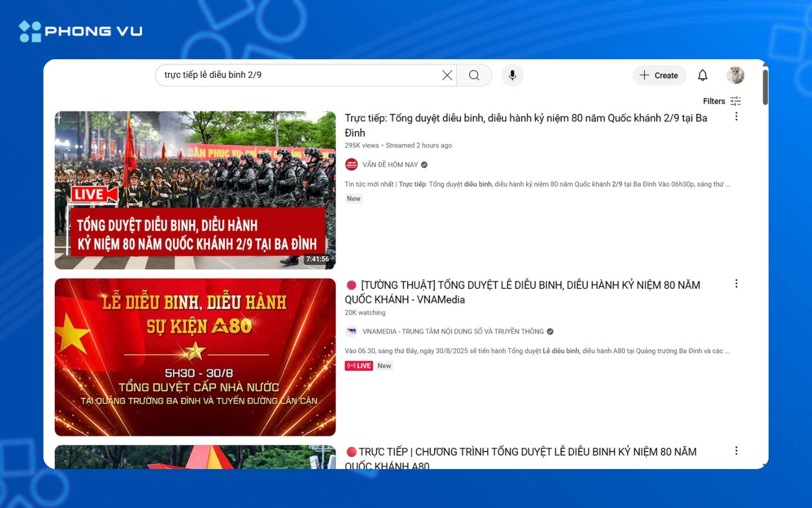Click the LIVE badge on the VNAMedia video
Viewport: 812px width, 508px height.
359,366
